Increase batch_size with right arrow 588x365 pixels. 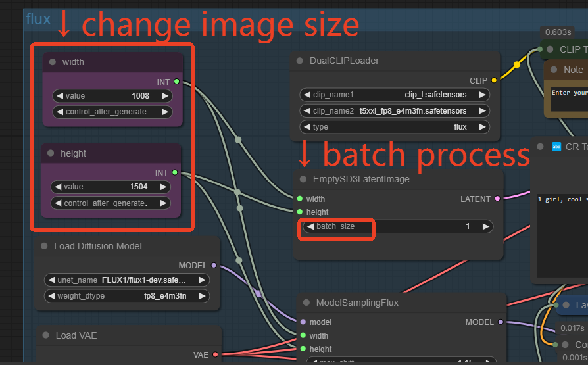pos(486,226)
